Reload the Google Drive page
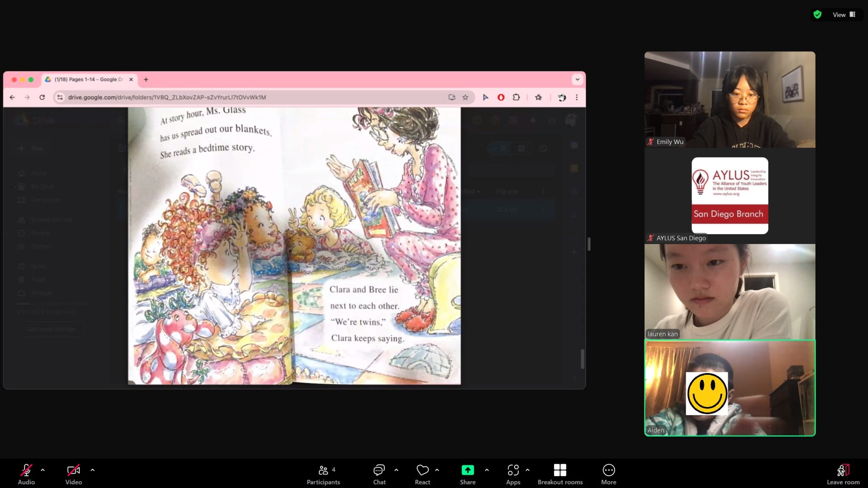This screenshot has height=488, width=868. point(42,97)
